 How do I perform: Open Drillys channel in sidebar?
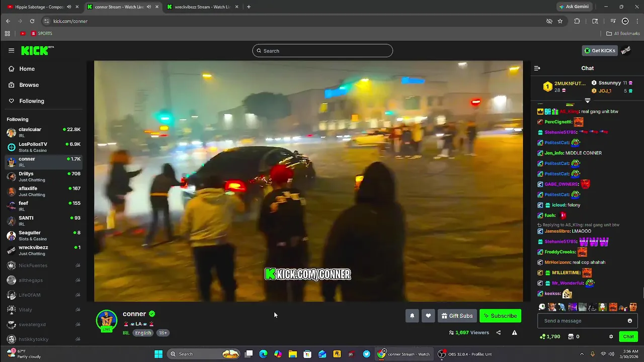pyautogui.click(x=43, y=176)
